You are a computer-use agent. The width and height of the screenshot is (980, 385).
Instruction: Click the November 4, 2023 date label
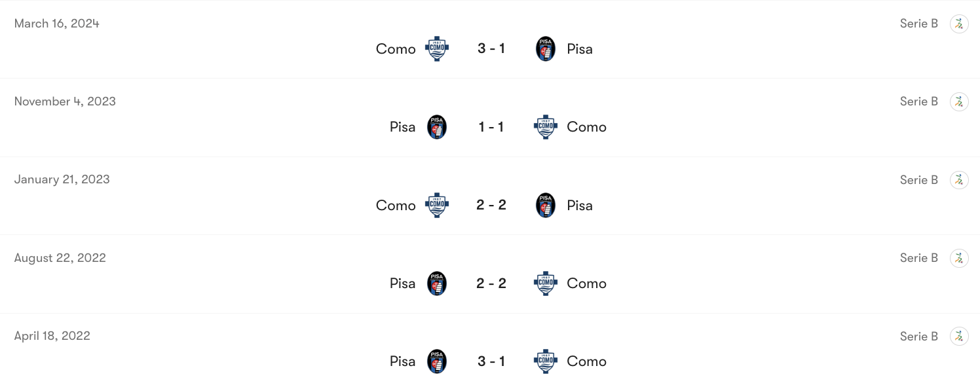[x=65, y=101]
